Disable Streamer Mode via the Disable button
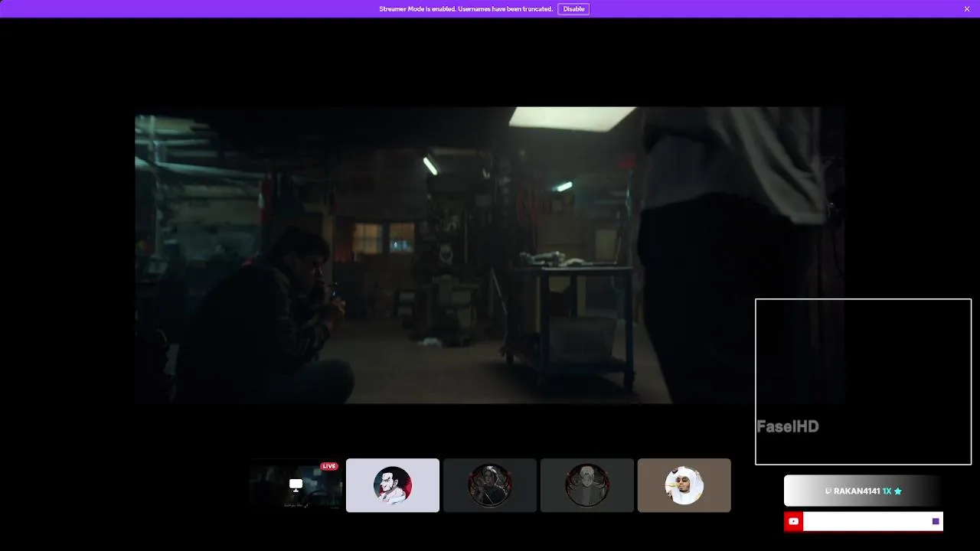This screenshot has width=980, height=551. (x=573, y=9)
